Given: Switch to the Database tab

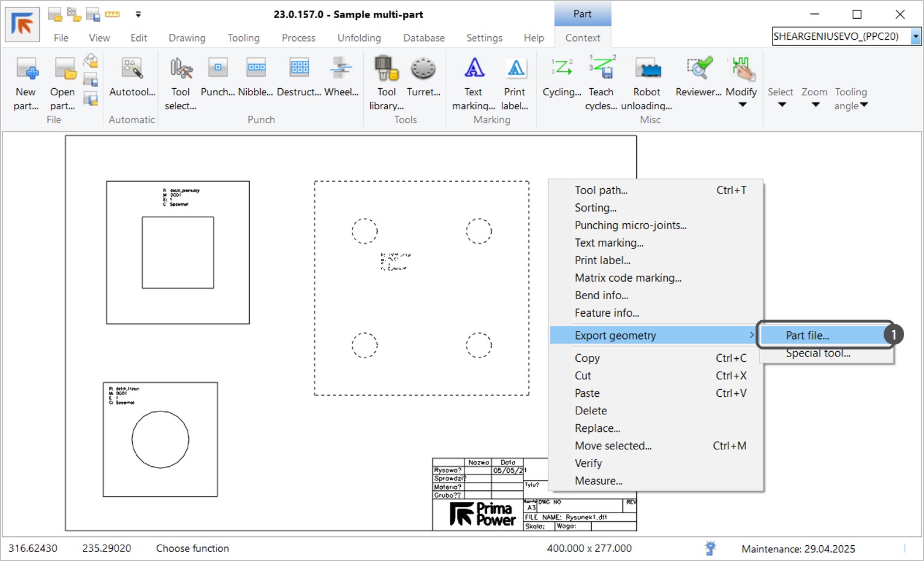Looking at the screenshot, I should (x=423, y=38).
